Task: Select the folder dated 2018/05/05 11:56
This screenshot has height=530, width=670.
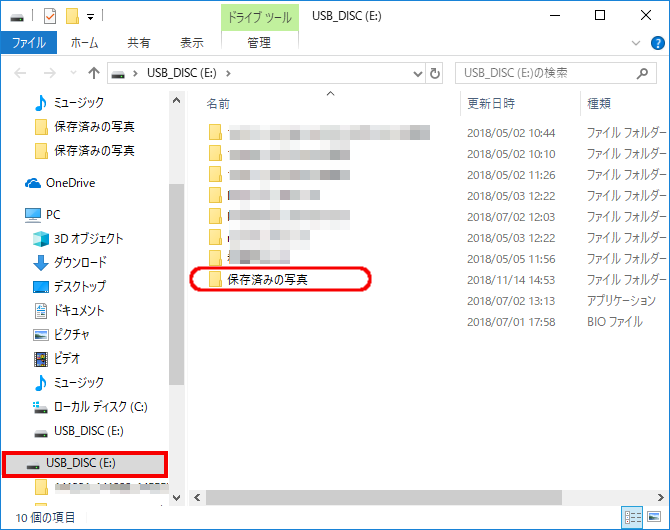Action: [252, 259]
